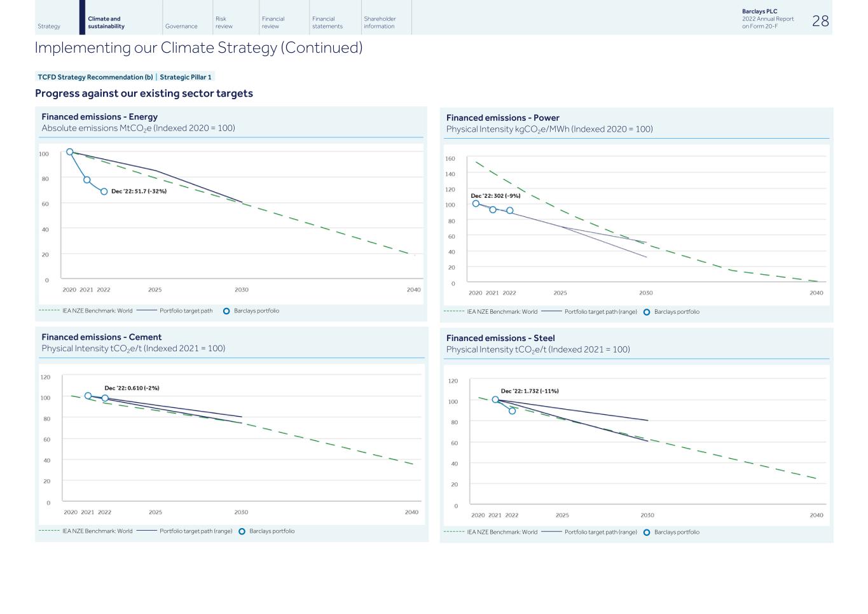Click the Shareholder information tab
The height and width of the screenshot is (614, 868).
[380, 22]
